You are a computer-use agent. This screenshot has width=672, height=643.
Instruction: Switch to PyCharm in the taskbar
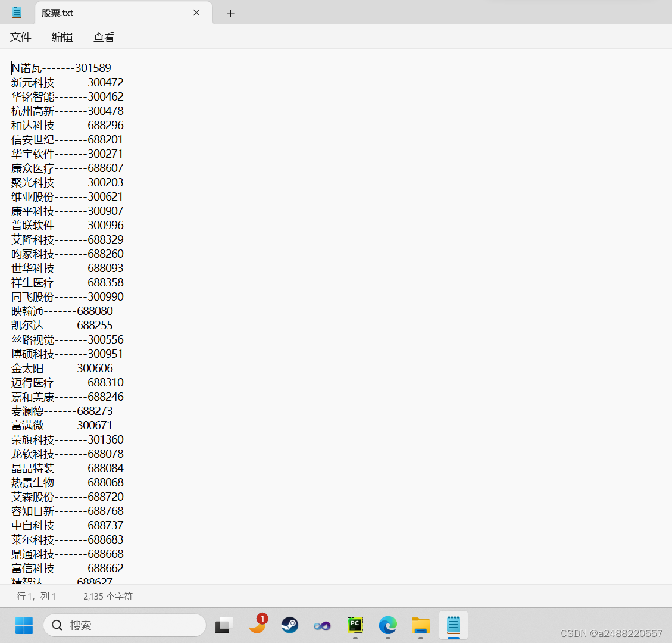click(355, 625)
